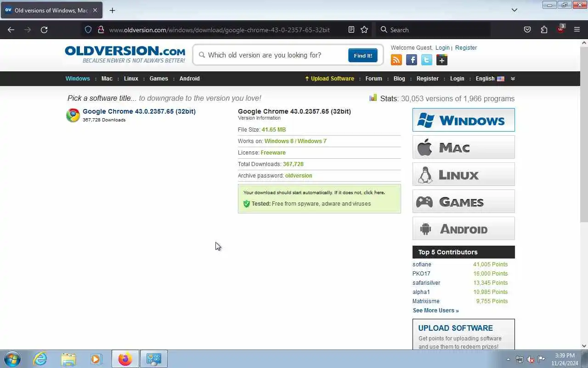Open the Twitter social icon
The width and height of the screenshot is (588, 368).
(427, 60)
